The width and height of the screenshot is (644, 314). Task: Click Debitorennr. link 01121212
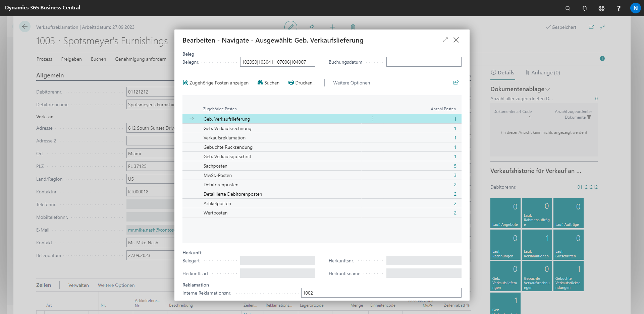pyautogui.click(x=587, y=187)
